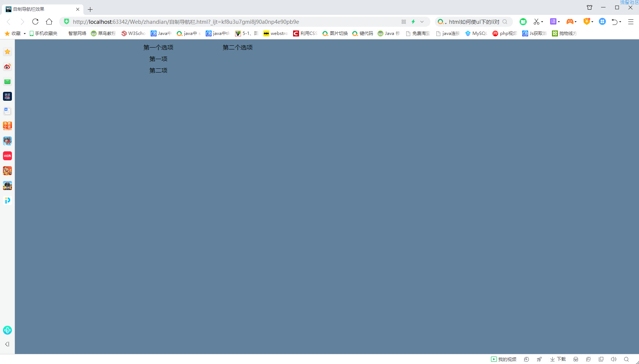The image size is (639, 364).
Task: Expand the screenshot tool dropdown arrow
Action: pyautogui.click(x=542, y=22)
